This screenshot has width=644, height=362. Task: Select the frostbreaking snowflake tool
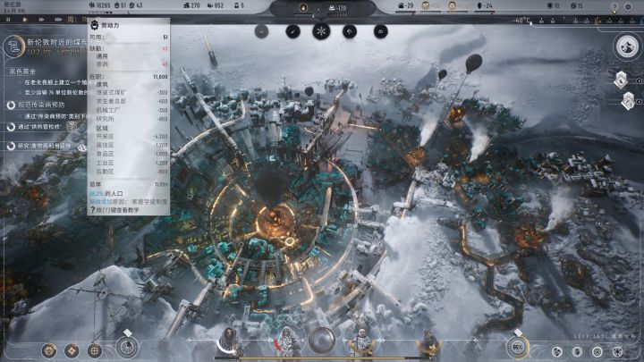321,31
